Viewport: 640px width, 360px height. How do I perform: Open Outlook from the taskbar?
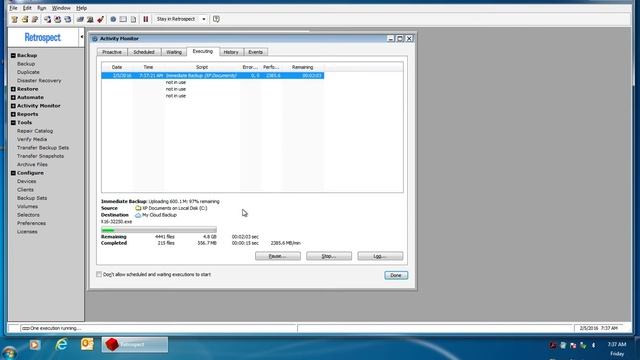click(87, 344)
